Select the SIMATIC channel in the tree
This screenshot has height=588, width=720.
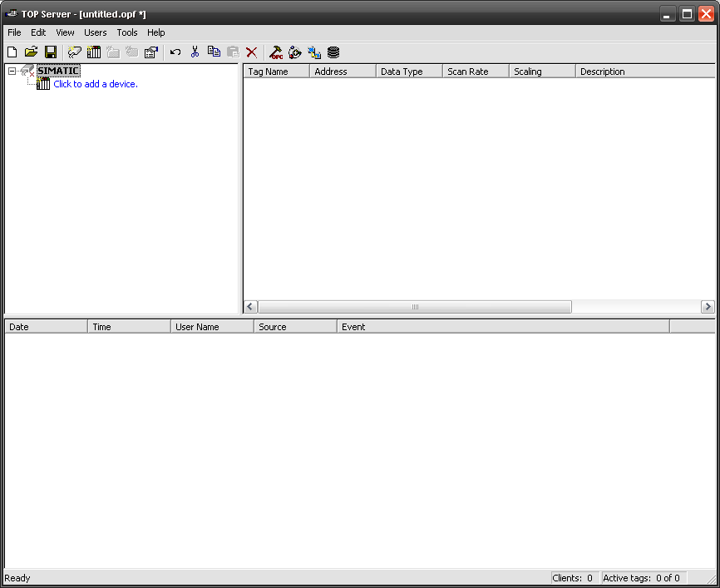coord(58,72)
